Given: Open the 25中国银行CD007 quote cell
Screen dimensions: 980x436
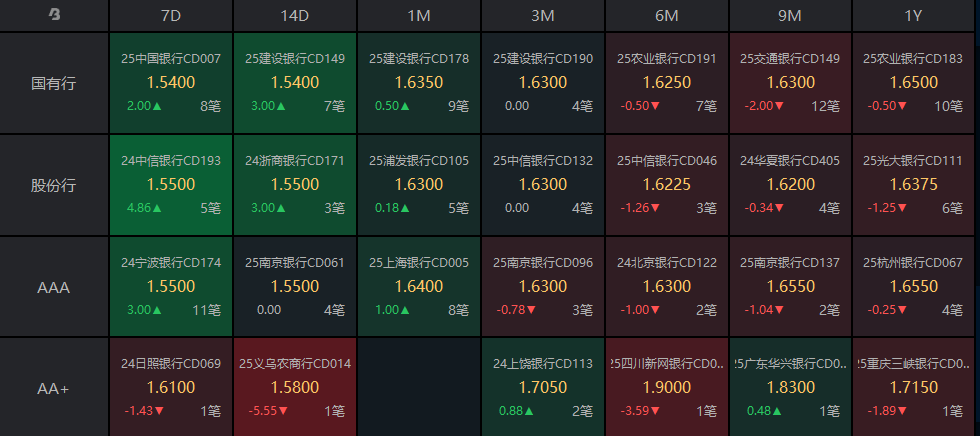Looking at the screenshot, I should (170, 83).
